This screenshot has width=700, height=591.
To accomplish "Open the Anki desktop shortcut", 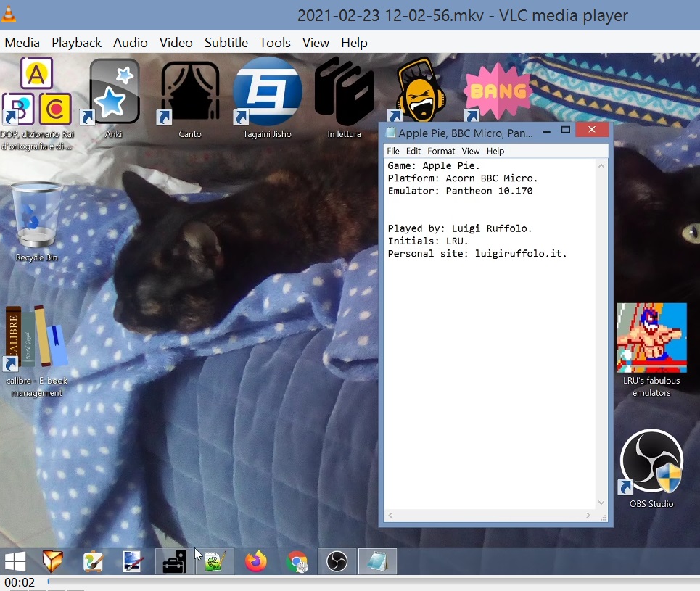I will click(x=113, y=93).
